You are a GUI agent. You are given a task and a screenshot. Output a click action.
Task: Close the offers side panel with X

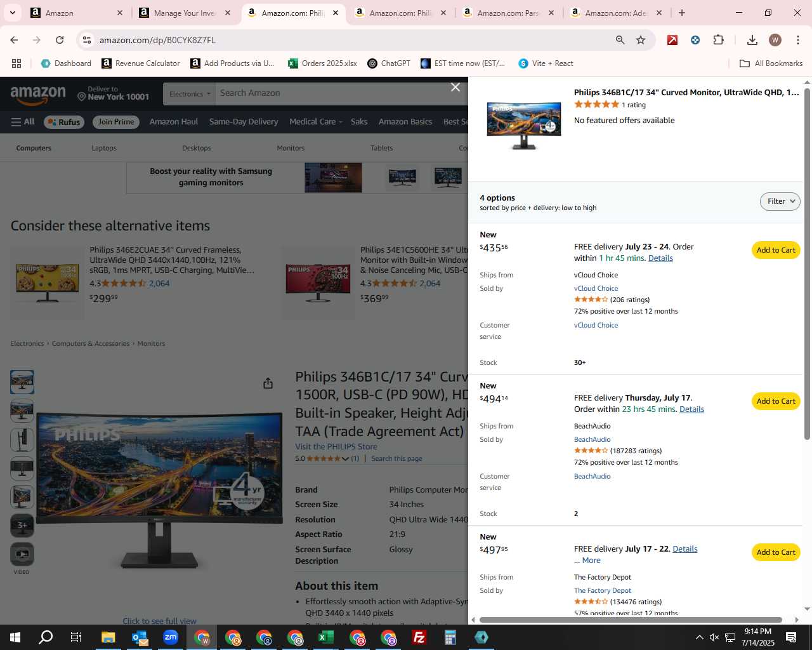pyautogui.click(x=455, y=87)
